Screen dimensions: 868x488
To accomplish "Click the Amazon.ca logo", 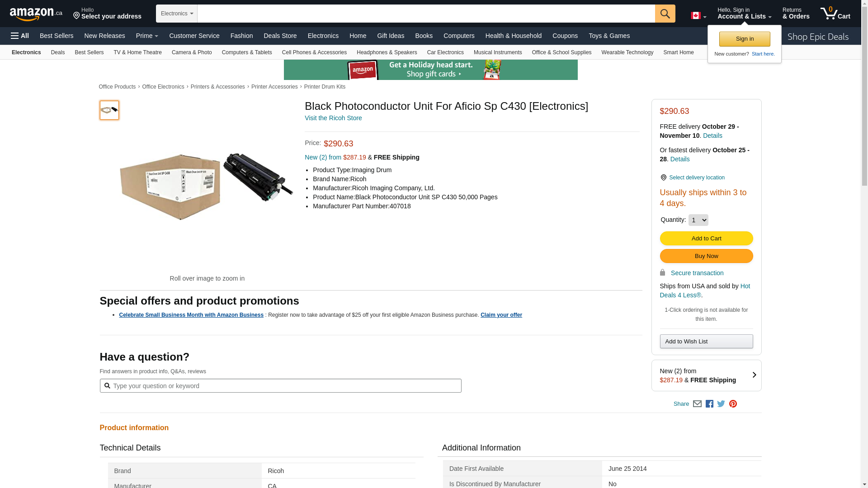I will pos(36,14).
